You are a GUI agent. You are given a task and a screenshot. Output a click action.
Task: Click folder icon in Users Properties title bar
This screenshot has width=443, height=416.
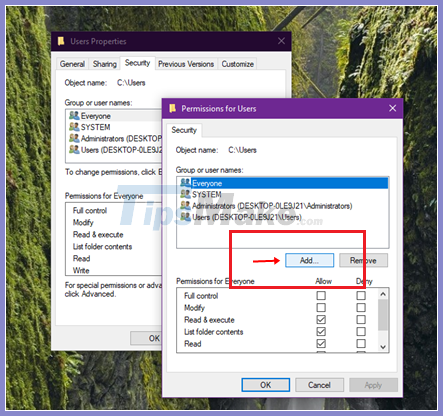coord(61,41)
